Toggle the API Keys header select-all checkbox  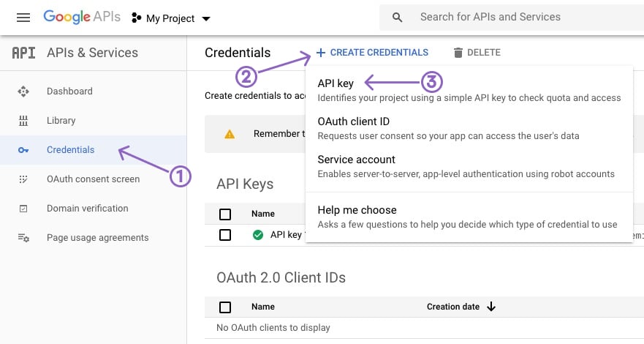[225, 214]
